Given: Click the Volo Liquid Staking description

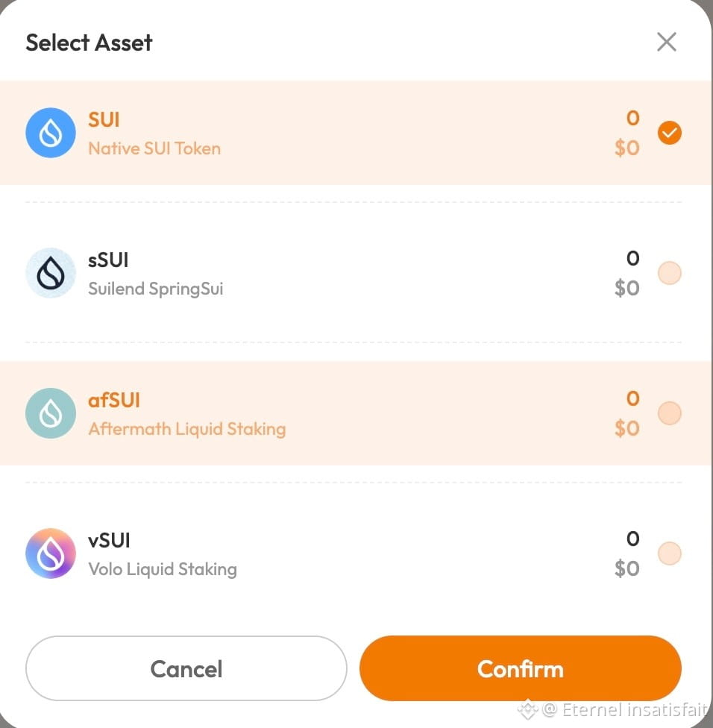Looking at the screenshot, I should click(163, 569).
